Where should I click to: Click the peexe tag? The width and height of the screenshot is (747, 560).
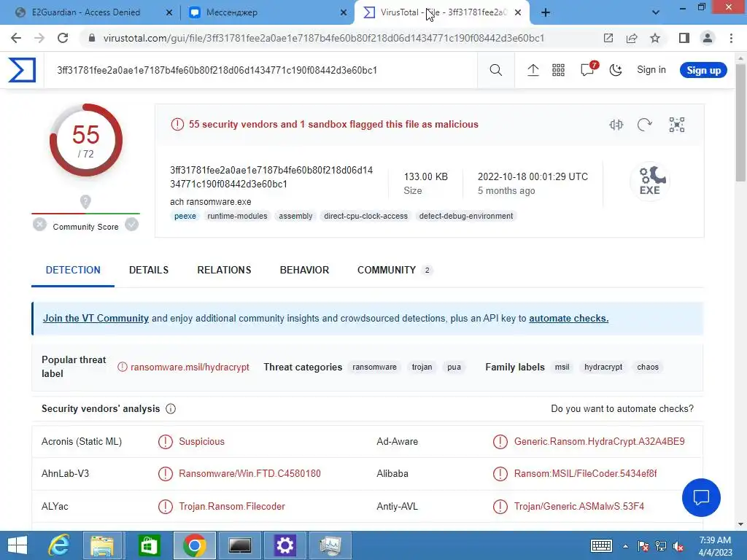tap(185, 216)
